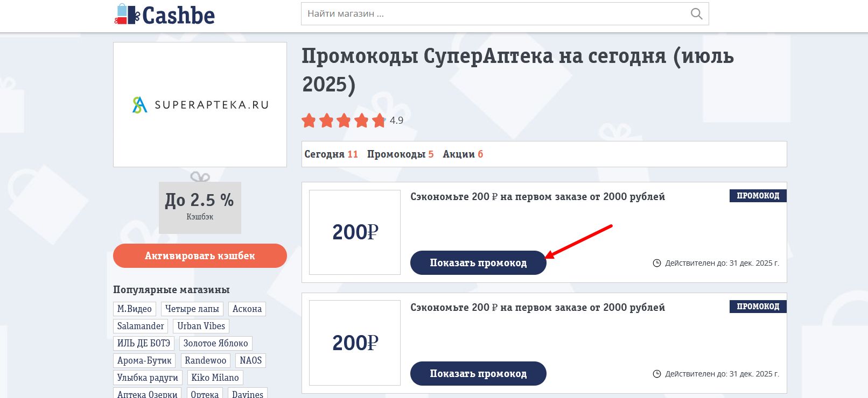Open the 'Четыре лапы' store tag
868x398 pixels.
coord(192,309)
